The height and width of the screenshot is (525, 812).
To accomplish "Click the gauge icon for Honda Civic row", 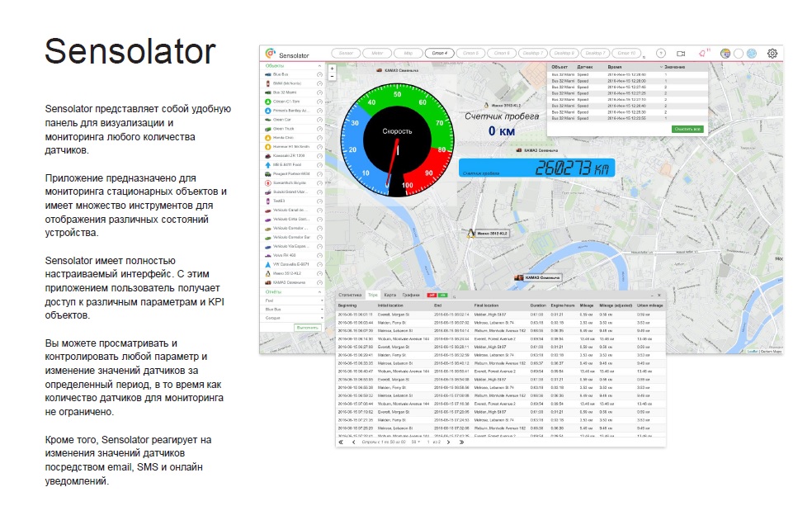I will [x=319, y=138].
